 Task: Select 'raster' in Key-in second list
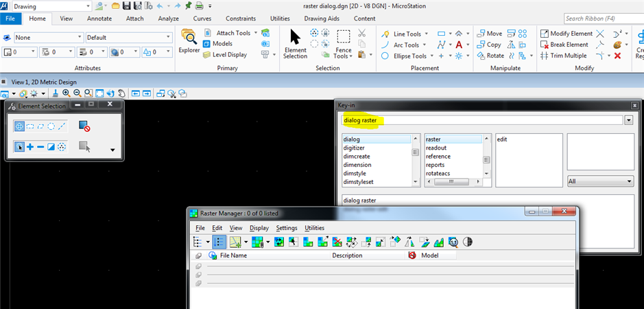(453, 139)
